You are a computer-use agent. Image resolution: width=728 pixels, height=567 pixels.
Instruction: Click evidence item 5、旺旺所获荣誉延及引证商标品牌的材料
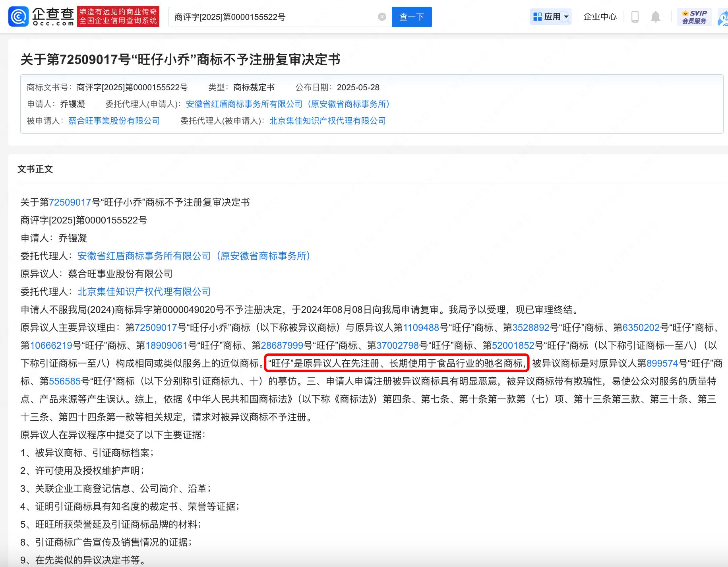pyautogui.click(x=111, y=524)
